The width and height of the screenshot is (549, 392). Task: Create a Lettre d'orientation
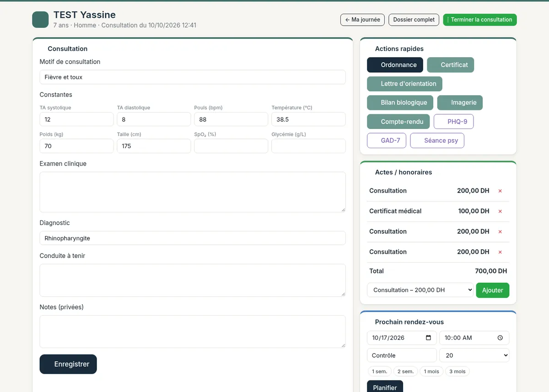(404, 84)
